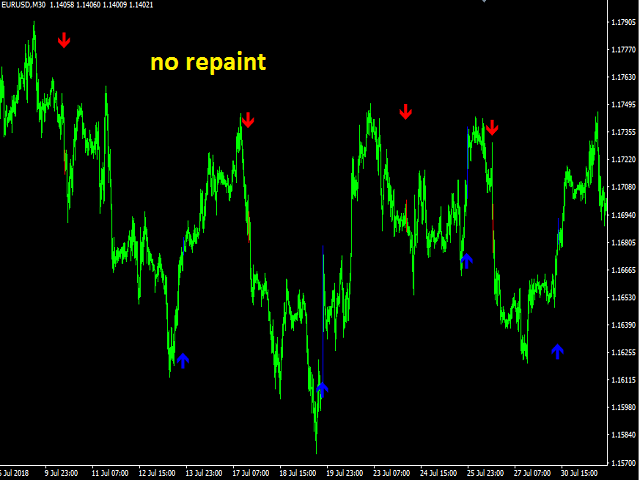Select the blue buy arrow near 24 Jul 15:00

click(467, 260)
